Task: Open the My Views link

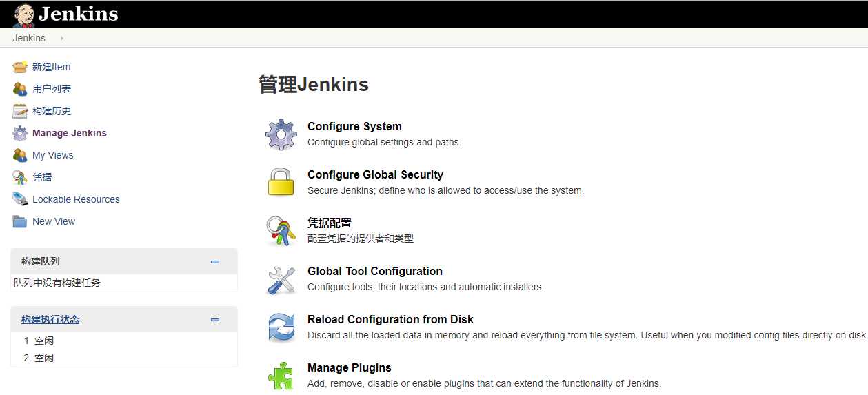Action: coord(52,155)
